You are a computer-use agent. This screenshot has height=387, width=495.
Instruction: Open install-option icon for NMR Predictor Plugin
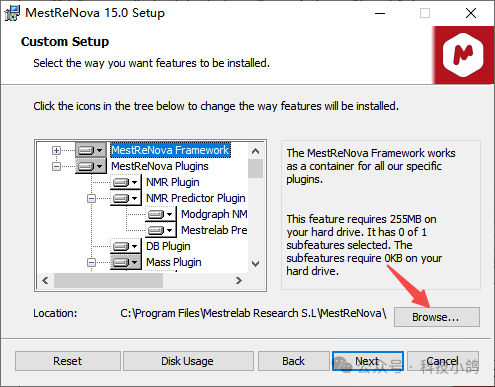(125, 198)
